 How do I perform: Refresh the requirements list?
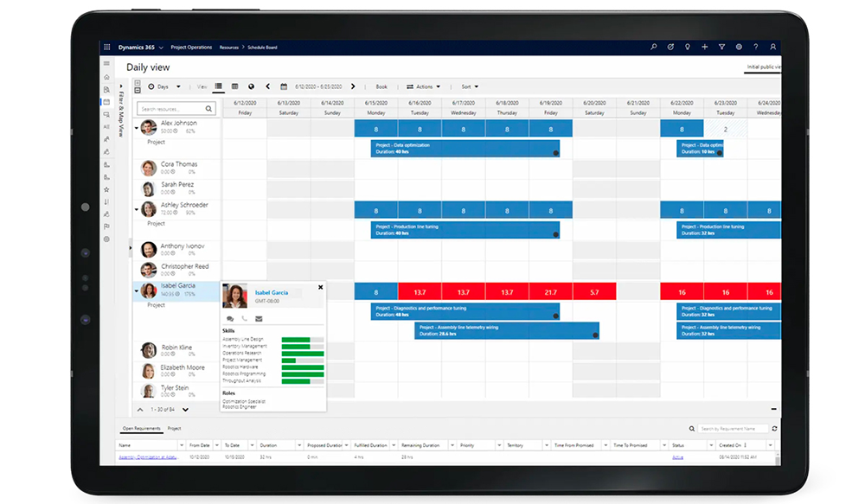pyautogui.click(x=774, y=428)
